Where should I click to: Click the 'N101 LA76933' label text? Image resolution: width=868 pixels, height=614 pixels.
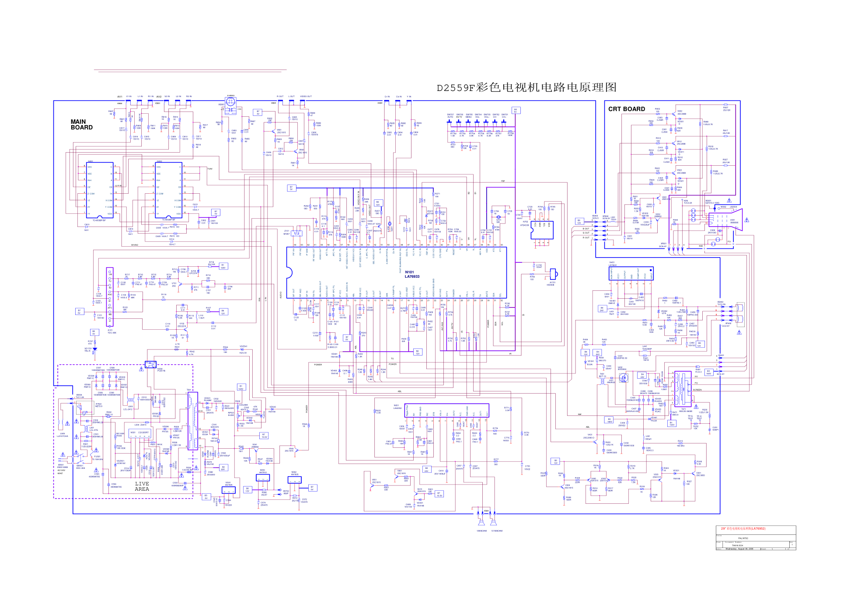[x=412, y=274]
